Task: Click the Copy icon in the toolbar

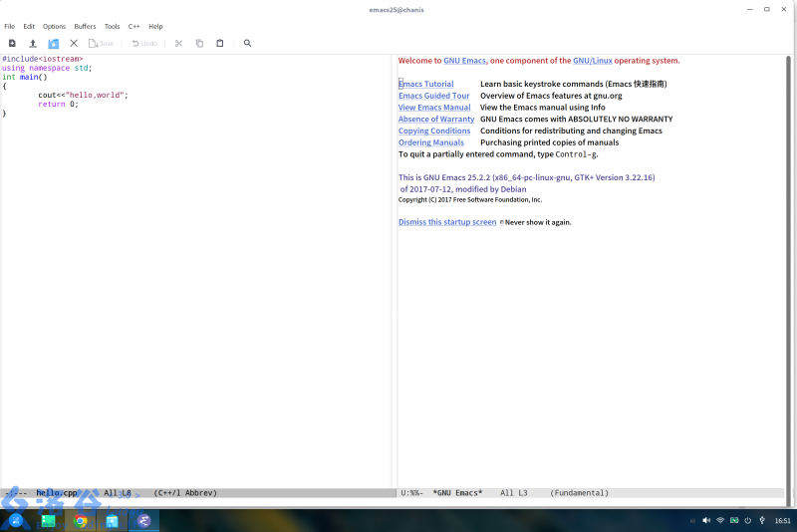Action: click(199, 44)
